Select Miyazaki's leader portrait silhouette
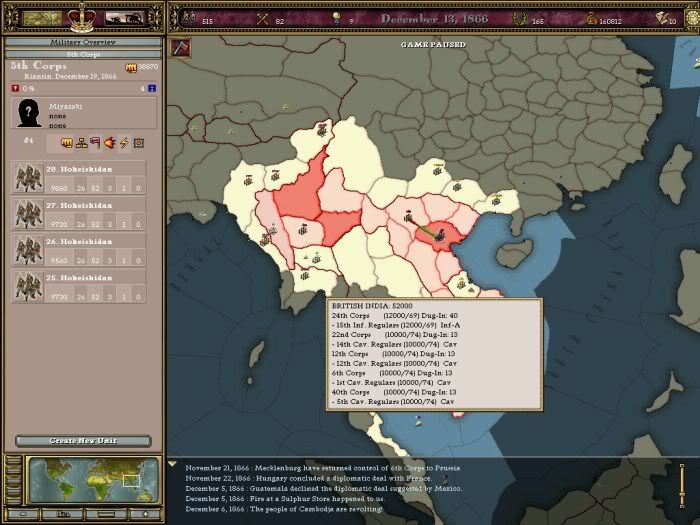The height and width of the screenshot is (525, 700). [x=29, y=113]
